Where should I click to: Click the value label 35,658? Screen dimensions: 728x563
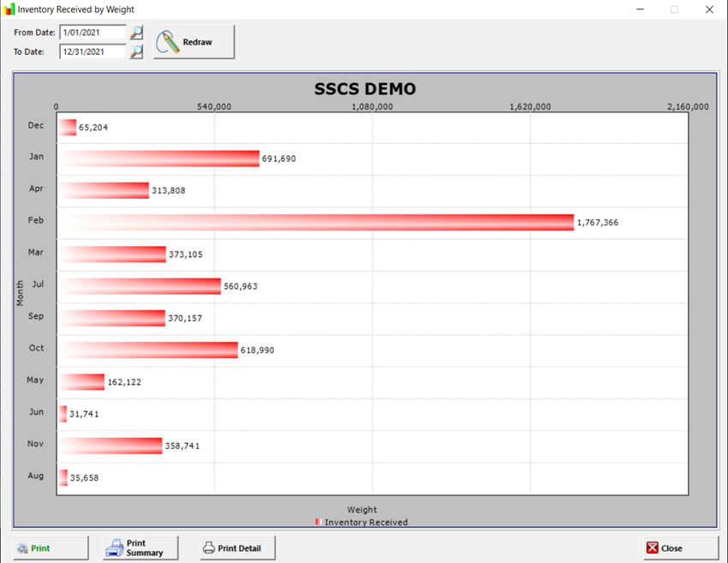point(85,477)
